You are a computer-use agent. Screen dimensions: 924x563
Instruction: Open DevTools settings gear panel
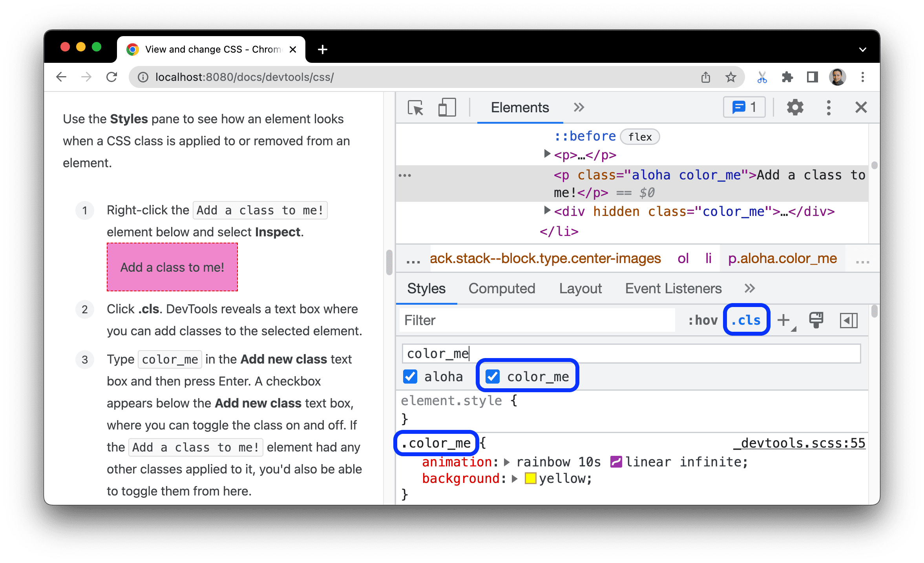[794, 108]
